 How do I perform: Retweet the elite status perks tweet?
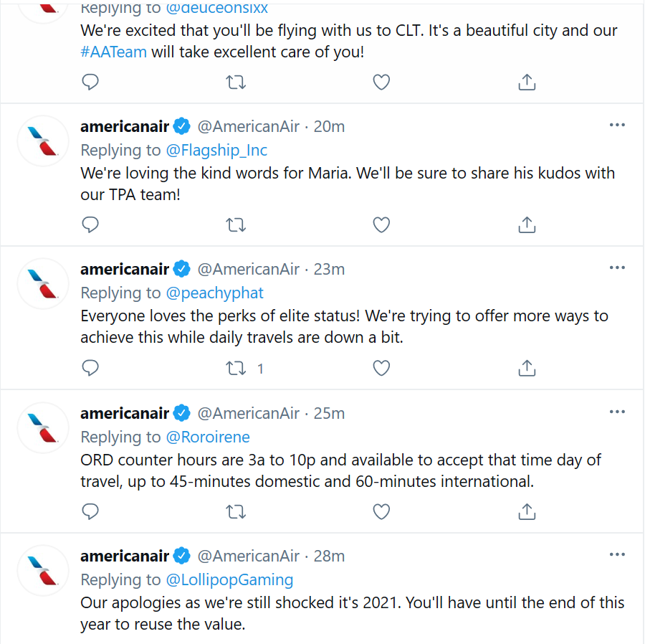236,368
